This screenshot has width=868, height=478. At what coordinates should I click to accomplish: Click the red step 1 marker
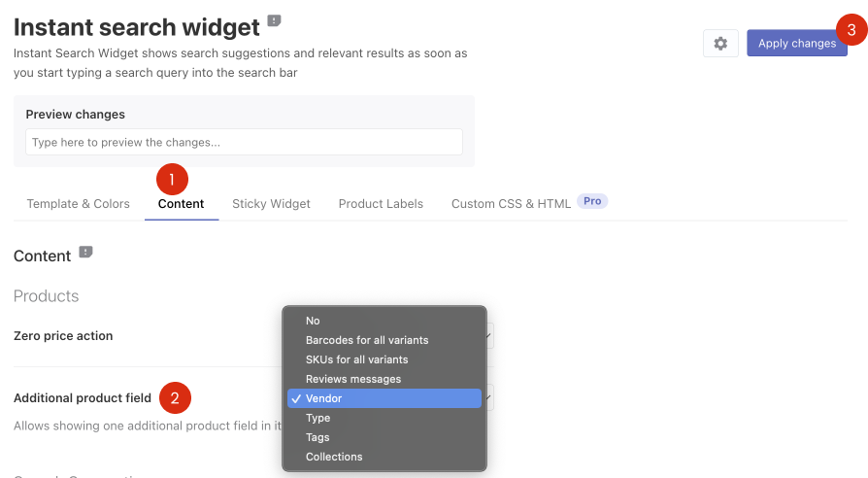(x=172, y=180)
